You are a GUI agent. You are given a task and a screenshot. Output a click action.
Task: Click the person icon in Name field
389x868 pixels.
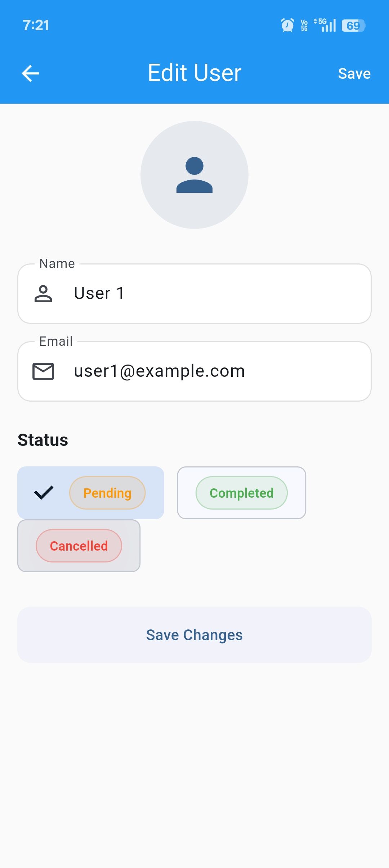click(43, 294)
